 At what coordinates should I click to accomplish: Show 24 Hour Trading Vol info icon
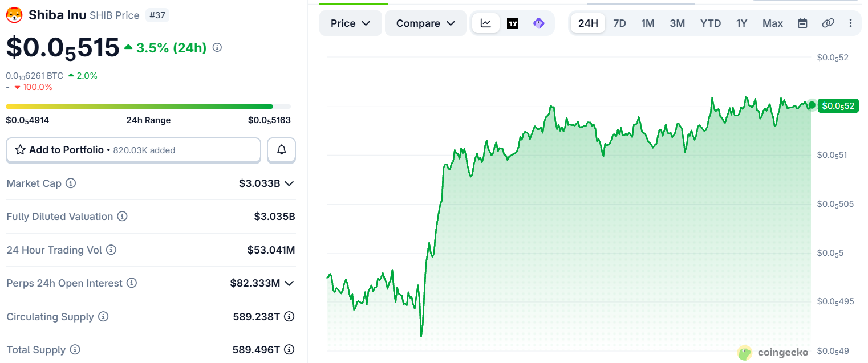[111, 250]
